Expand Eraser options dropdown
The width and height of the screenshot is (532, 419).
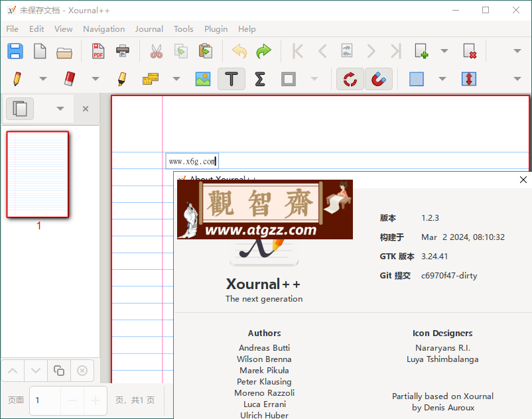point(96,79)
